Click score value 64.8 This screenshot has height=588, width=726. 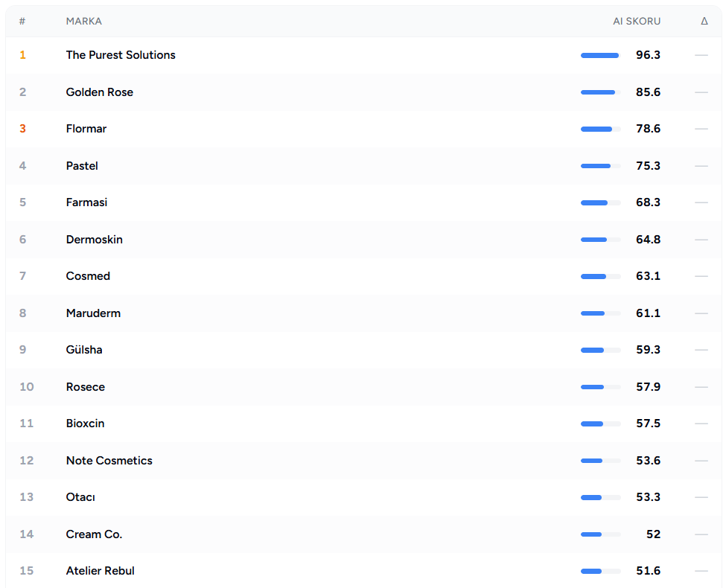point(648,240)
